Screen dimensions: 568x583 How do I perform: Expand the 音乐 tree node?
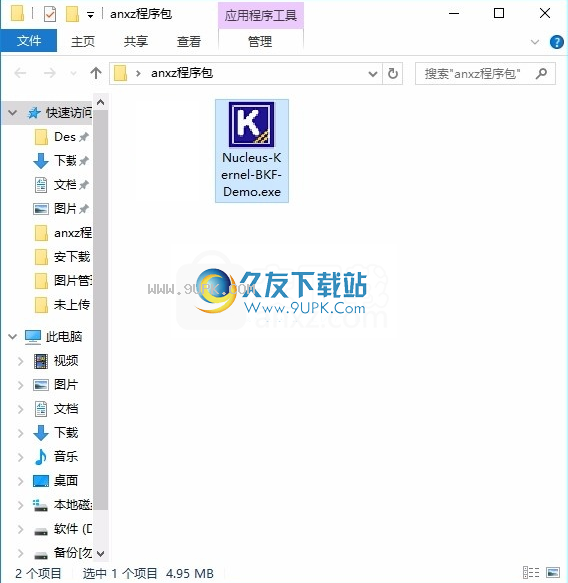20,457
